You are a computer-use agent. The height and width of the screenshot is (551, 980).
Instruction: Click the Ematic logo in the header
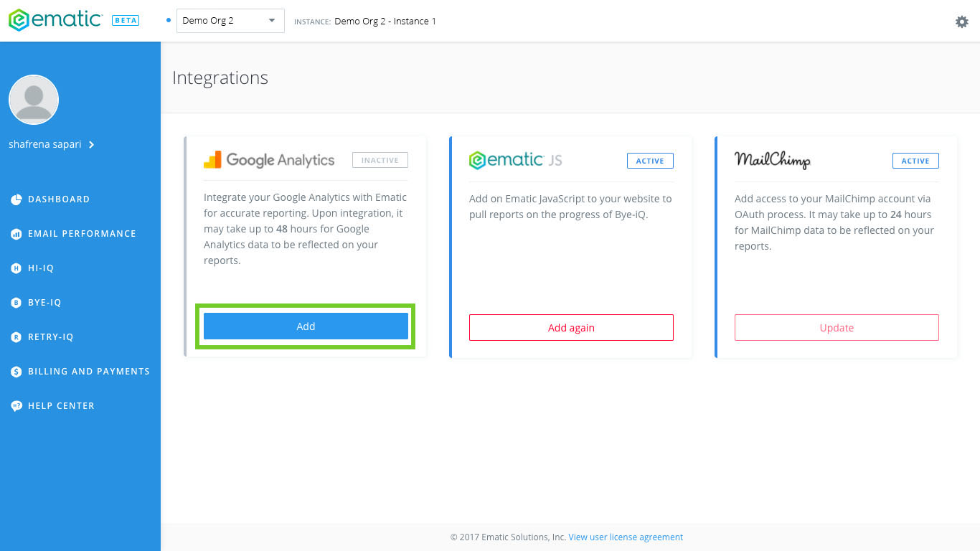pyautogui.click(x=56, y=20)
